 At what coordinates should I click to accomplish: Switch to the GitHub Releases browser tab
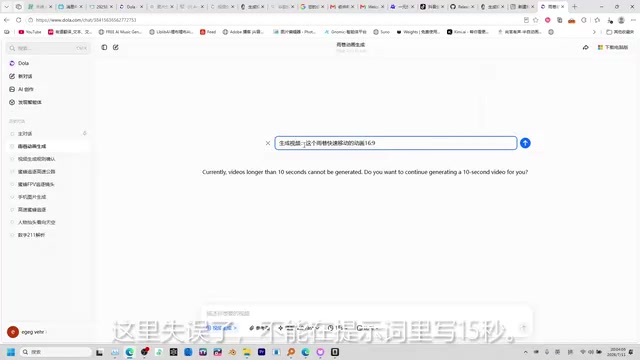(x=462, y=7)
